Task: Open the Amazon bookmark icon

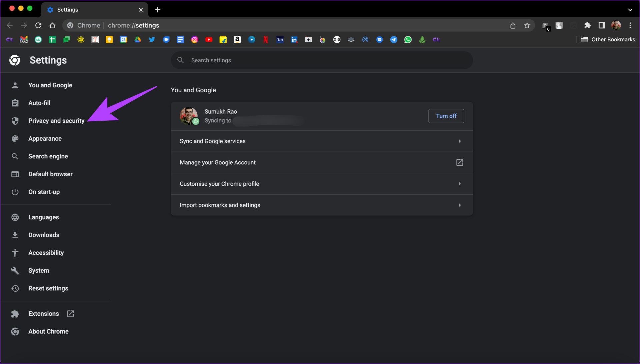Action: pos(237,40)
